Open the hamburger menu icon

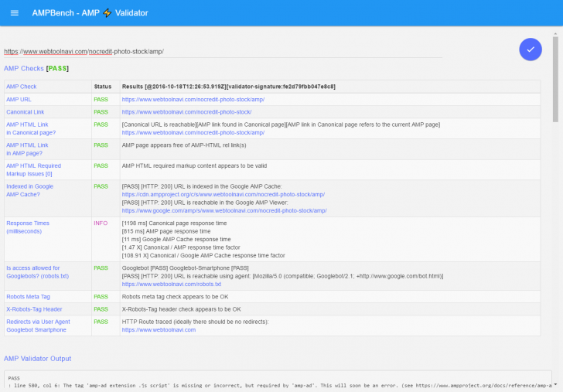15,13
